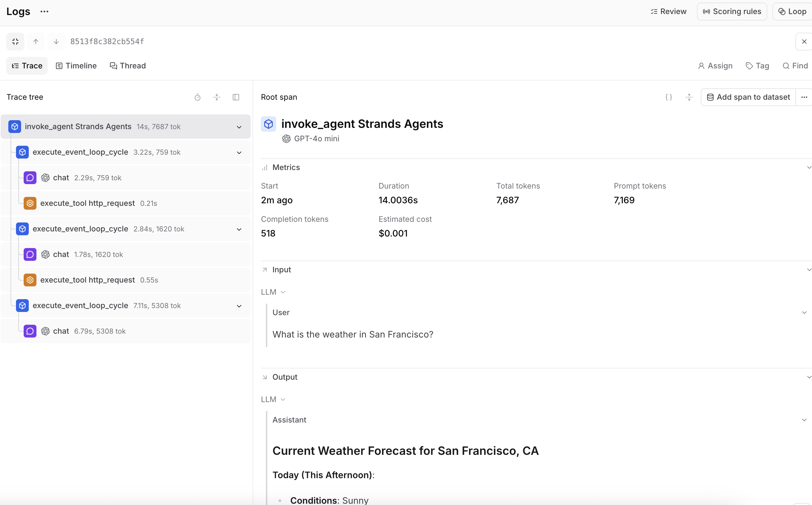Collapse the trace view to compact mode

coord(15,42)
